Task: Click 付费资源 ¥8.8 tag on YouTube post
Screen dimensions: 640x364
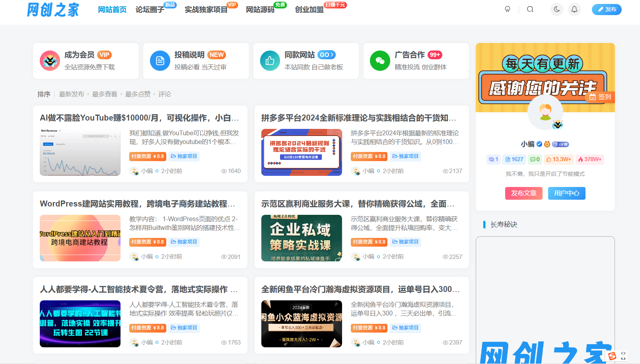Action: click(x=148, y=156)
